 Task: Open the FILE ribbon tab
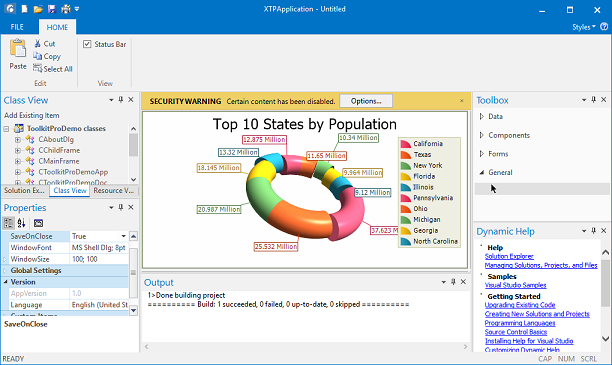pos(17,27)
